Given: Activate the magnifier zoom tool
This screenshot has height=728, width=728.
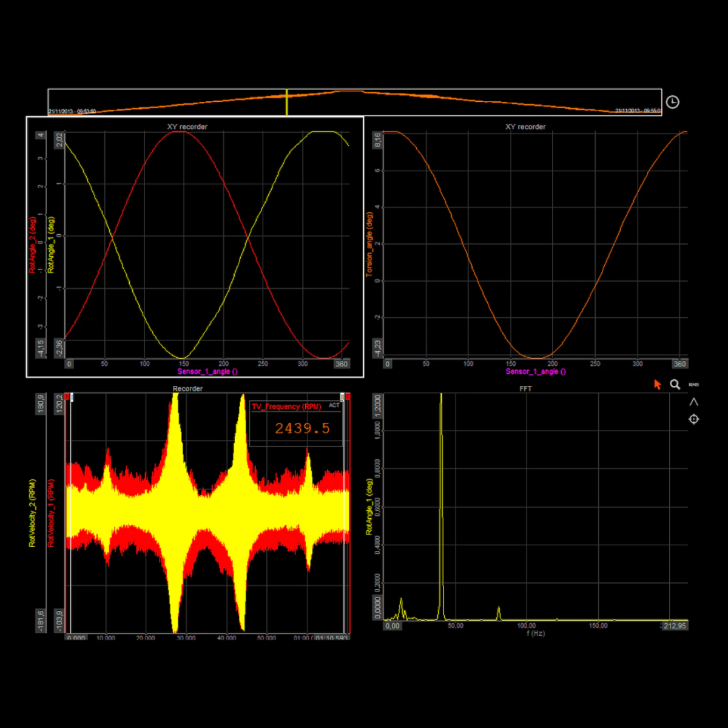Looking at the screenshot, I should [675, 385].
